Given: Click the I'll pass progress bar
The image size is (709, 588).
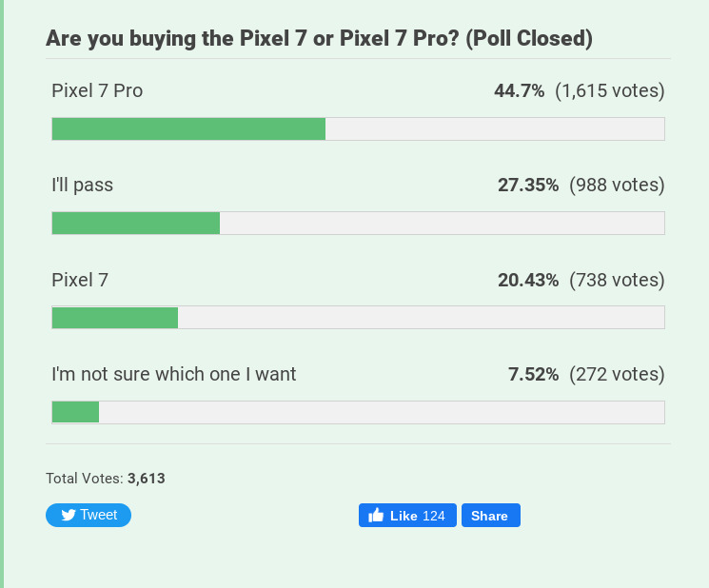Looking at the screenshot, I should pyautogui.click(x=358, y=224).
